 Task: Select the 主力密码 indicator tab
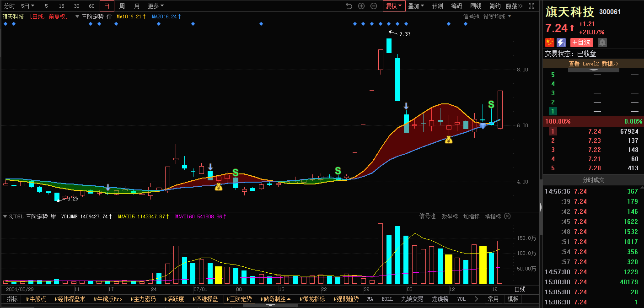(x=143, y=299)
